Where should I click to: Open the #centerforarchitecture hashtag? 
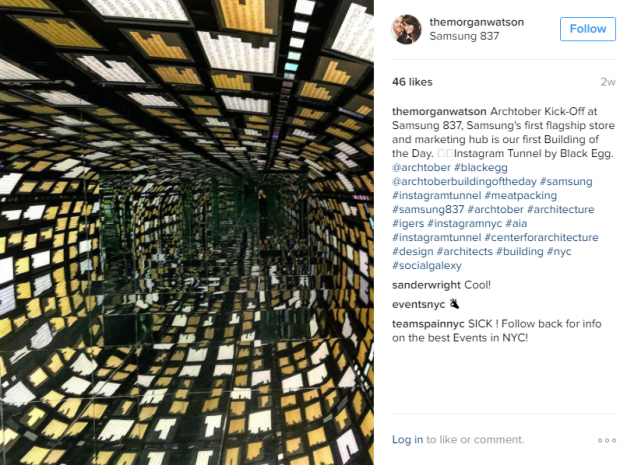(541, 237)
